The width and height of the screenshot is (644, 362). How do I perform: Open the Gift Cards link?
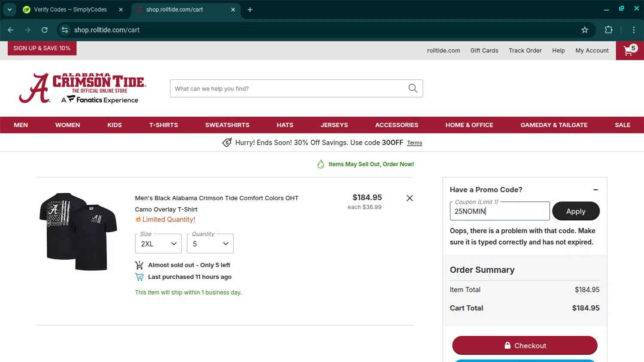tap(484, 51)
